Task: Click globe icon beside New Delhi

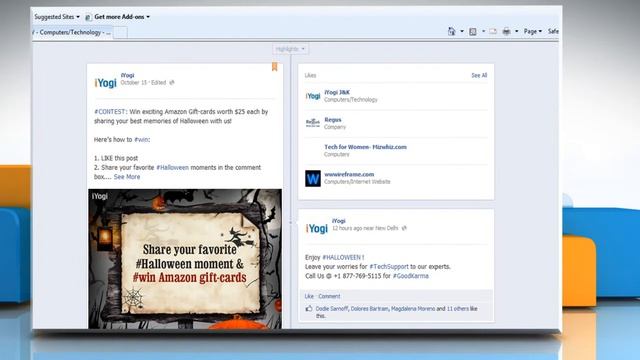Action: click(x=404, y=228)
